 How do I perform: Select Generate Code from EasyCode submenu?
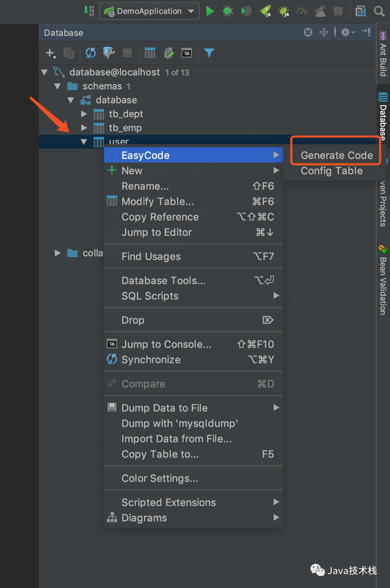[337, 155]
